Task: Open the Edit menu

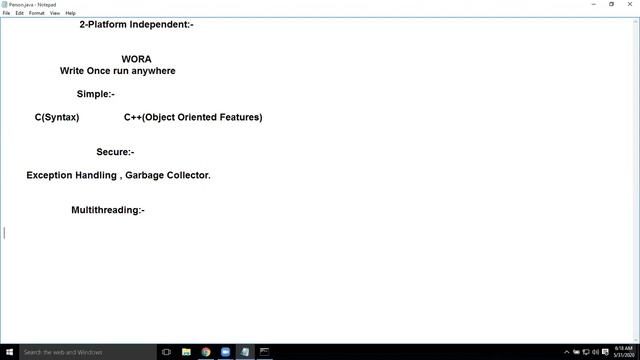Action: coord(19,13)
